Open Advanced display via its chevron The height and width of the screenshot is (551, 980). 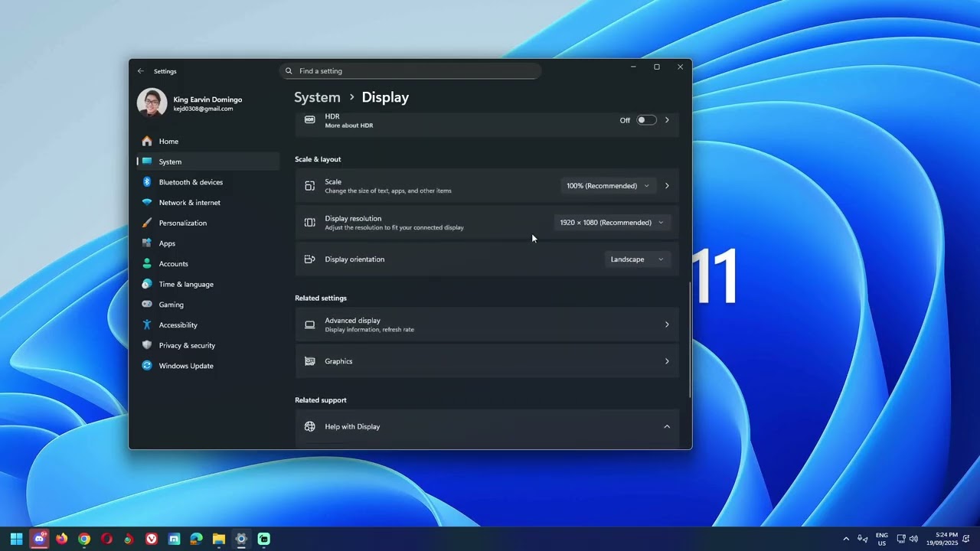click(x=667, y=324)
